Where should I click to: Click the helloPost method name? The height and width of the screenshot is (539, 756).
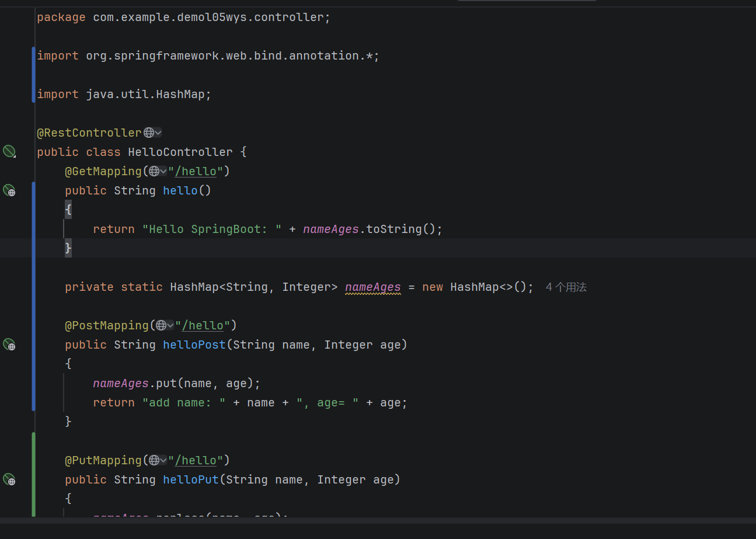point(194,345)
